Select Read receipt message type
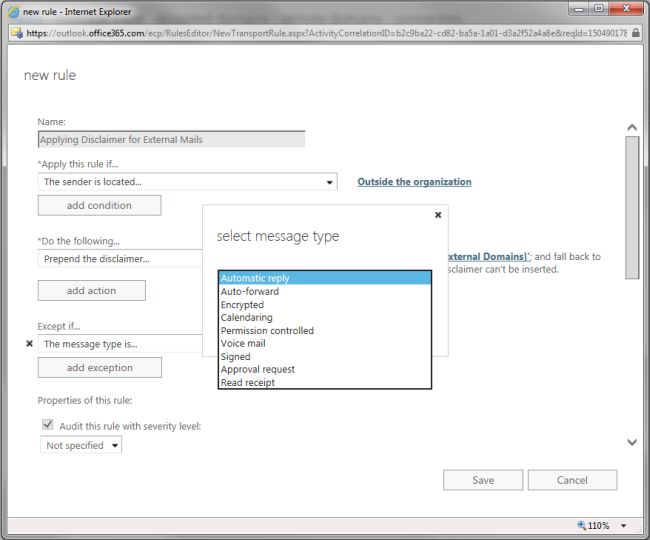The image size is (650, 540). click(325, 383)
